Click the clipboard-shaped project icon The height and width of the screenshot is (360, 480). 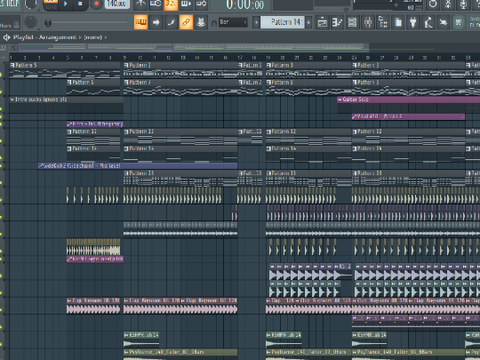click(398, 23)
